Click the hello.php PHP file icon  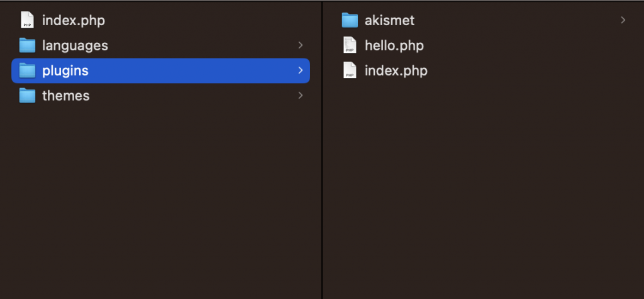click(350, 45)
